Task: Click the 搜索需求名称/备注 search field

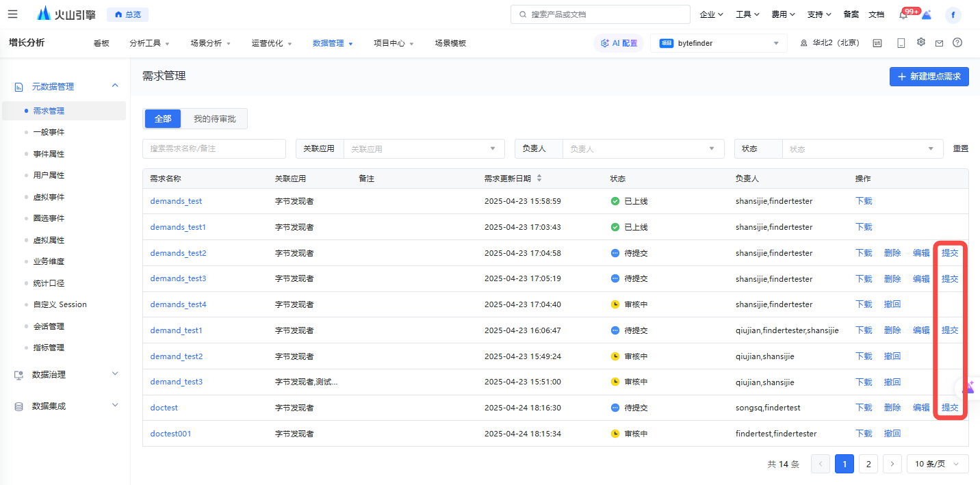Action: (x=214, y=148)
